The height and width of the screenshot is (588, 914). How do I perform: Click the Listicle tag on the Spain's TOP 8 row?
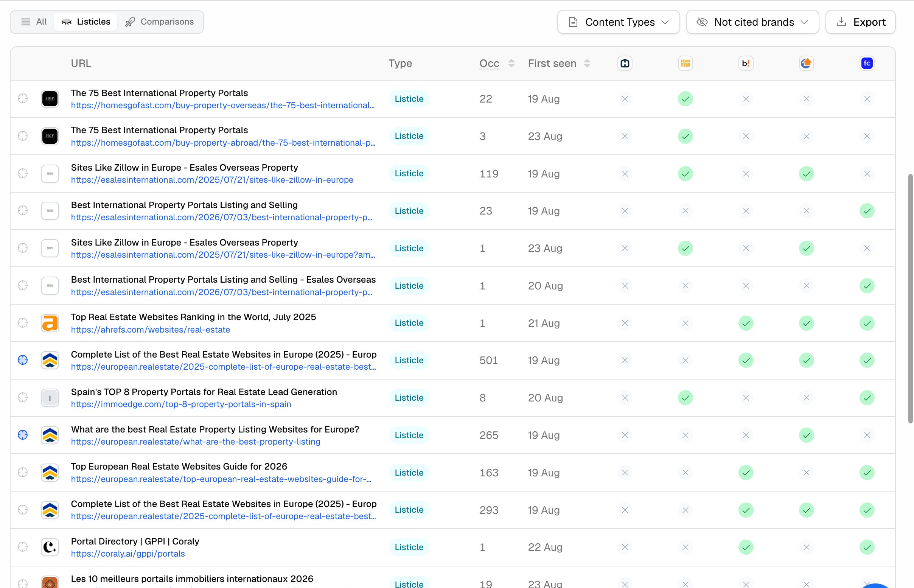tap(409, 398)
